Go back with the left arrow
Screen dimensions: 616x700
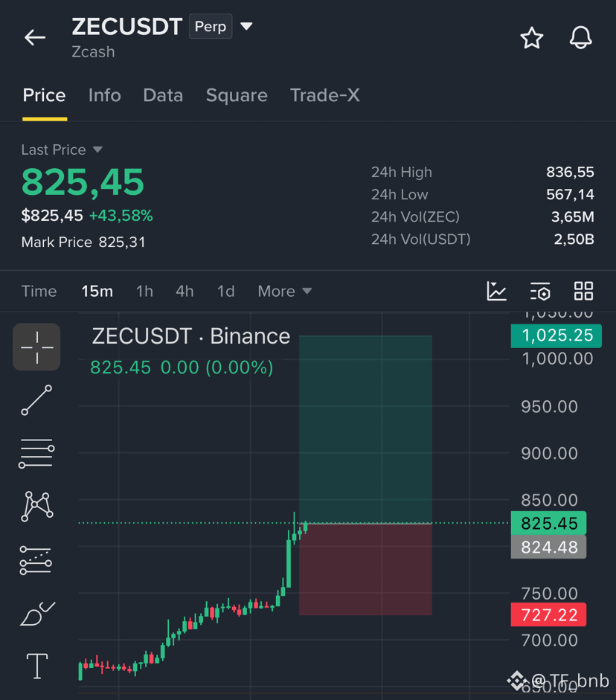[x=35, y=37]
